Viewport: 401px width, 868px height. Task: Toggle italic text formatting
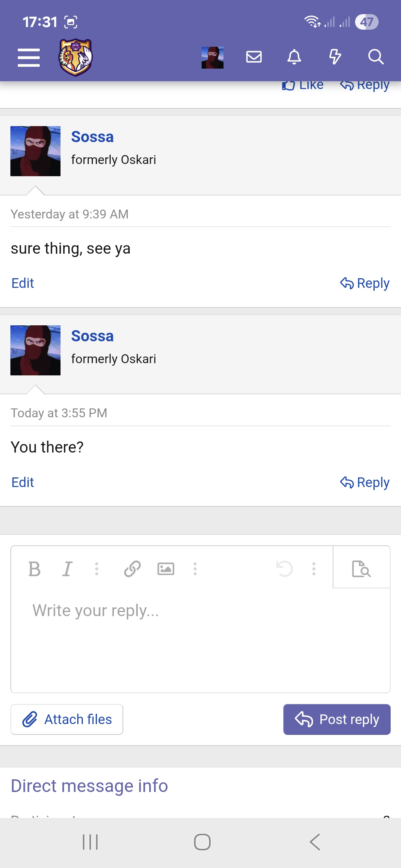[x=67, y=569]
